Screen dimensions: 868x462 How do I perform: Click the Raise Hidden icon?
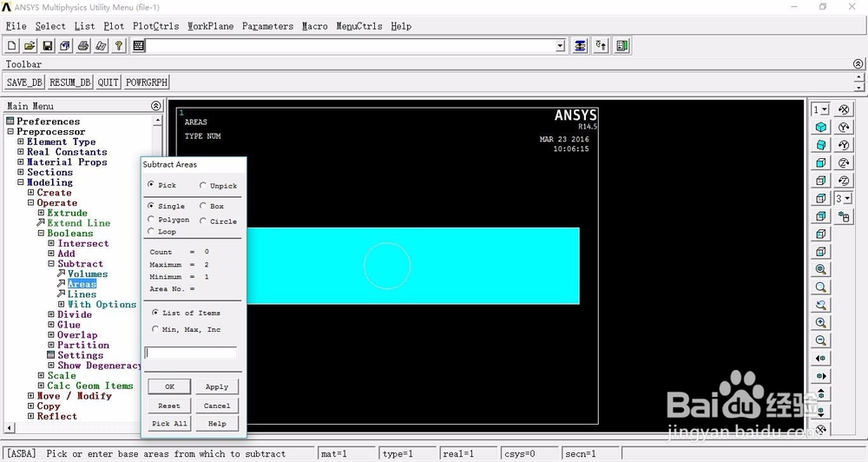580,46
